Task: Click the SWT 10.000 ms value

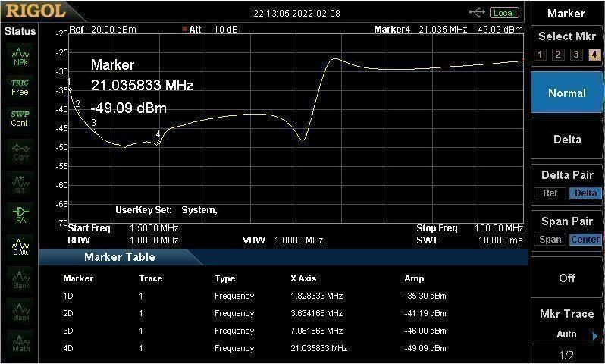Action: click(x=500, y=240)
